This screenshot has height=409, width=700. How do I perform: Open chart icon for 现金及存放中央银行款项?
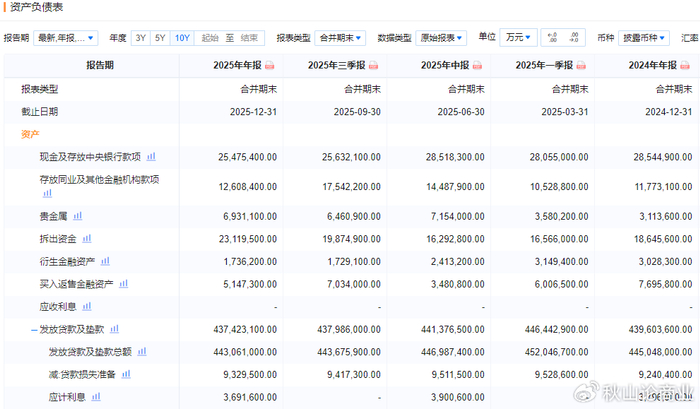pyautogui.click(x=152, y=157)
